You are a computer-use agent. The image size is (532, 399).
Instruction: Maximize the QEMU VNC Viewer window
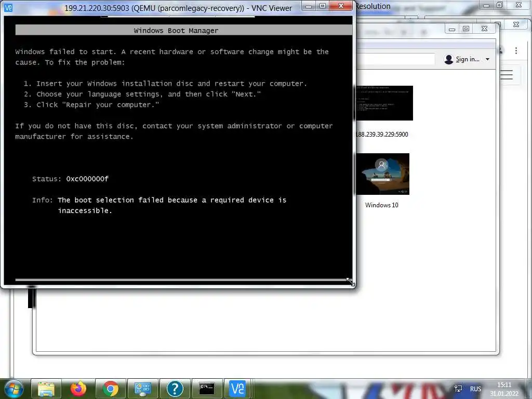point(323,6)
